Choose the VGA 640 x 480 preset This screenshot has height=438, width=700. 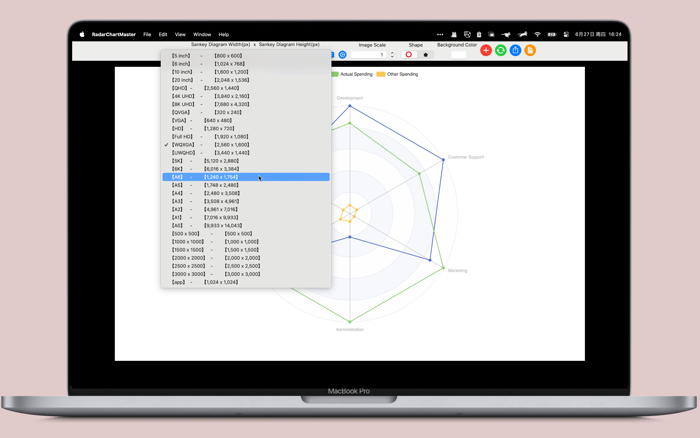tap(246, 121)
